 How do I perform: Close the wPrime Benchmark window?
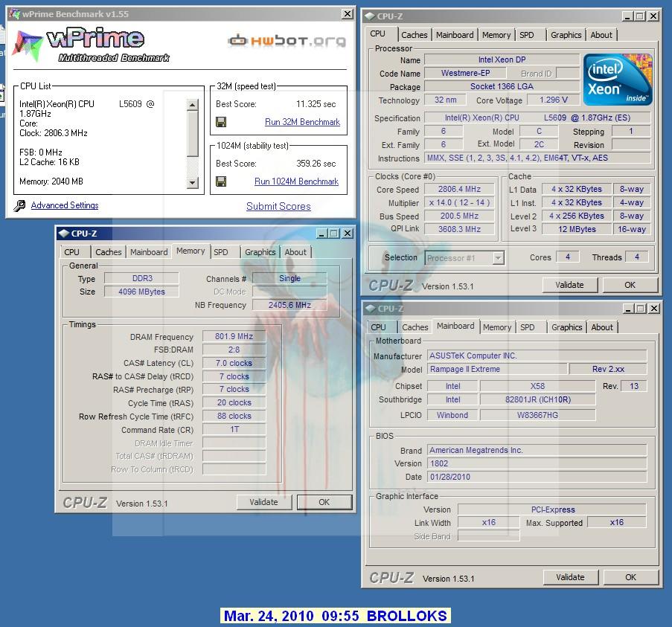point(347,14)
